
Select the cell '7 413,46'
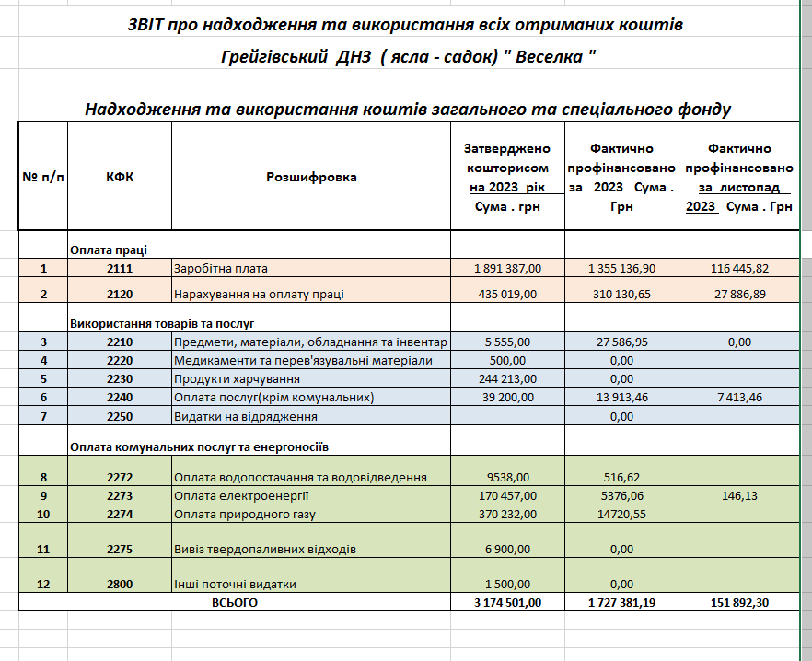(739, 397)
